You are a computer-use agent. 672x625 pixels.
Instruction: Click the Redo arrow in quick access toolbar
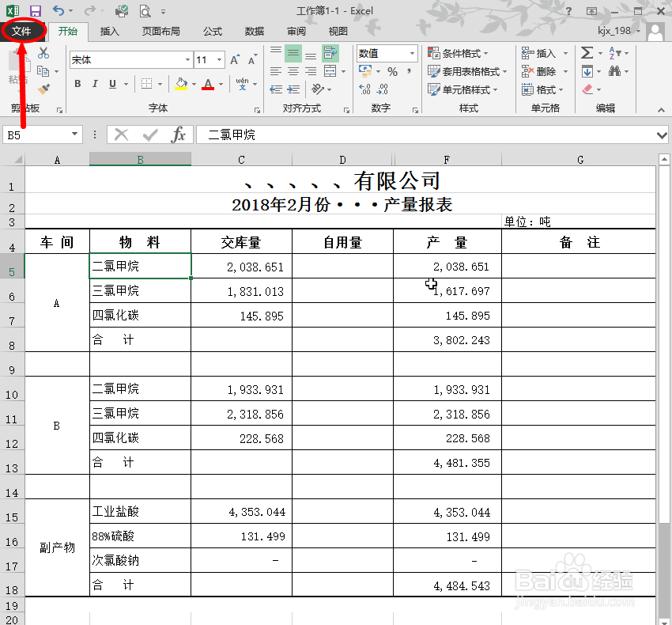point(90,11)
